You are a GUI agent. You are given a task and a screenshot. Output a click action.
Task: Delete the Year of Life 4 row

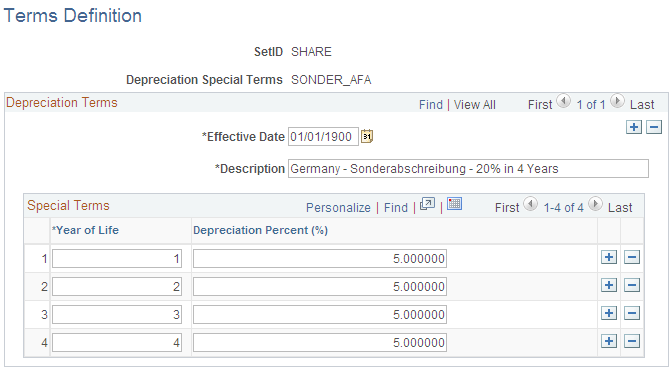[x=632, y=342]
